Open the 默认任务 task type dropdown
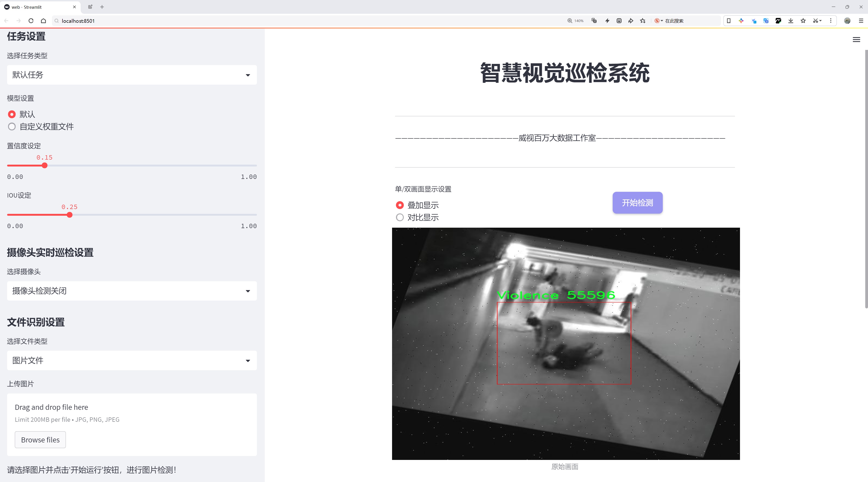This screenshot has height=482, width=868. (x=132, y=75)
